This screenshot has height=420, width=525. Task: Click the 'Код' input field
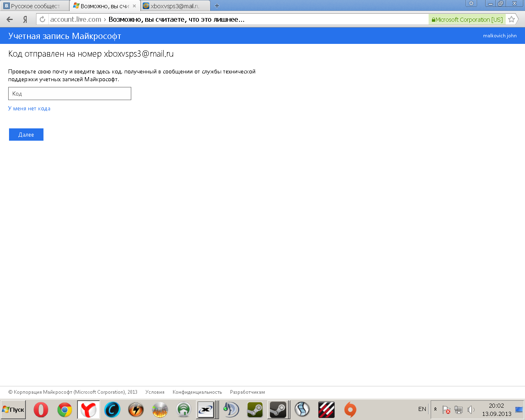[70, 94]
